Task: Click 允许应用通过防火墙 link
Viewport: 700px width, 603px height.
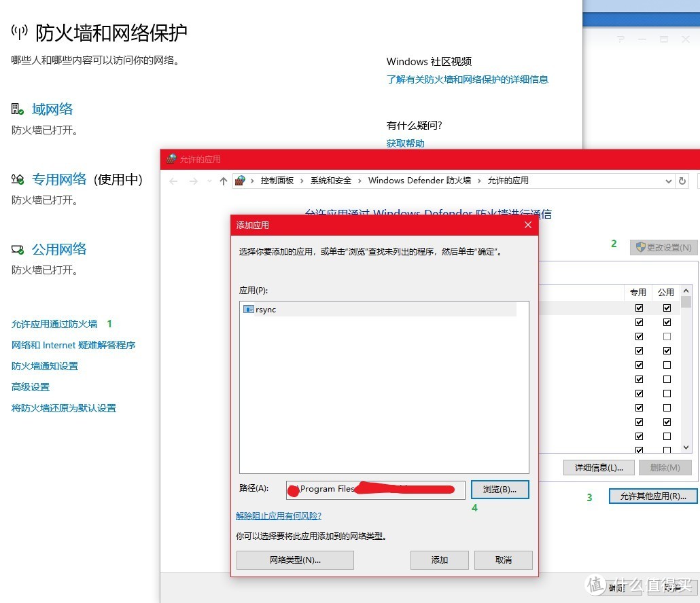Action: tap(54, 324)
